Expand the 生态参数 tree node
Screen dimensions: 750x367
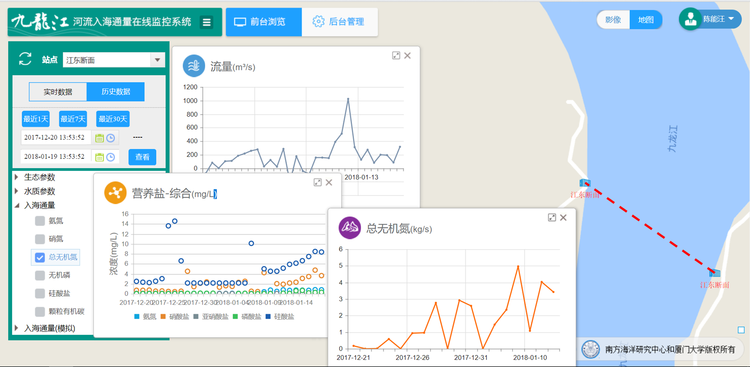(x=17, y=177)
